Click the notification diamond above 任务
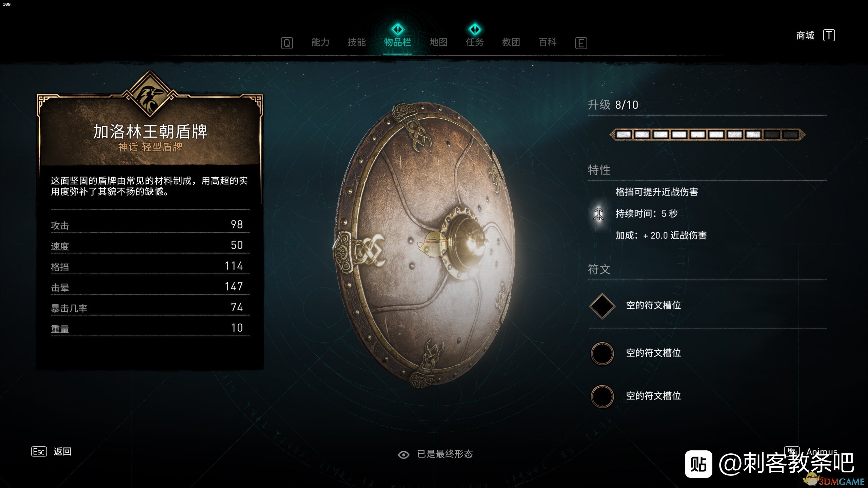Image resolution: width=868 pixels, height=488 pixels. point(475,29)
